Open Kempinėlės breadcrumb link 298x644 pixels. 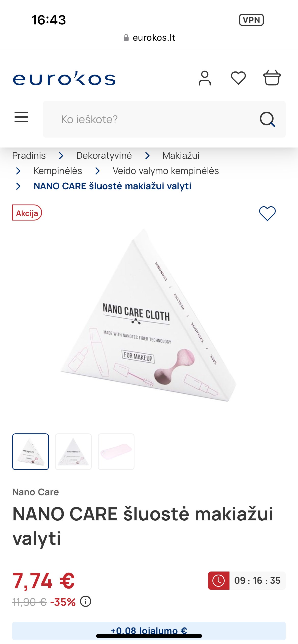pyautogui.click(x=58, y=171)
